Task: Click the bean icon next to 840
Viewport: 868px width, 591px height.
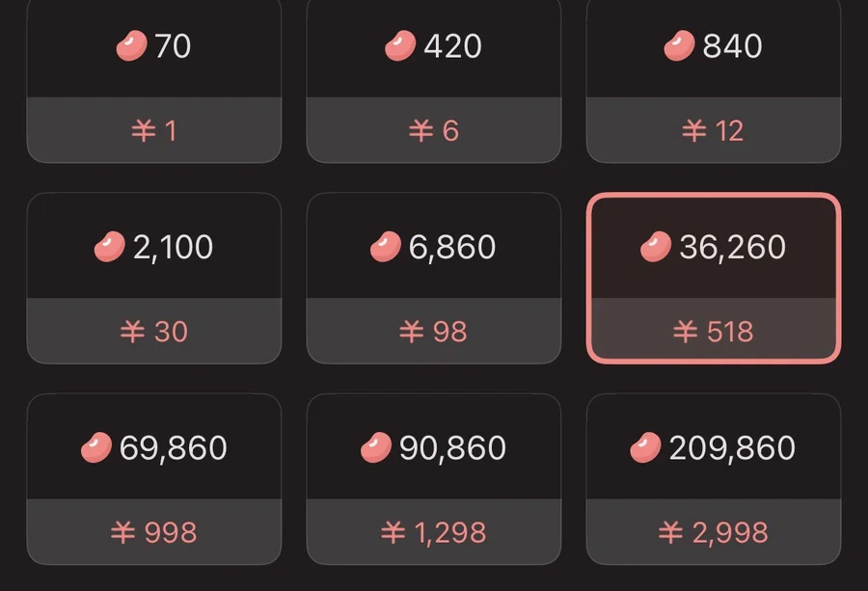Action: pos(679,46)
